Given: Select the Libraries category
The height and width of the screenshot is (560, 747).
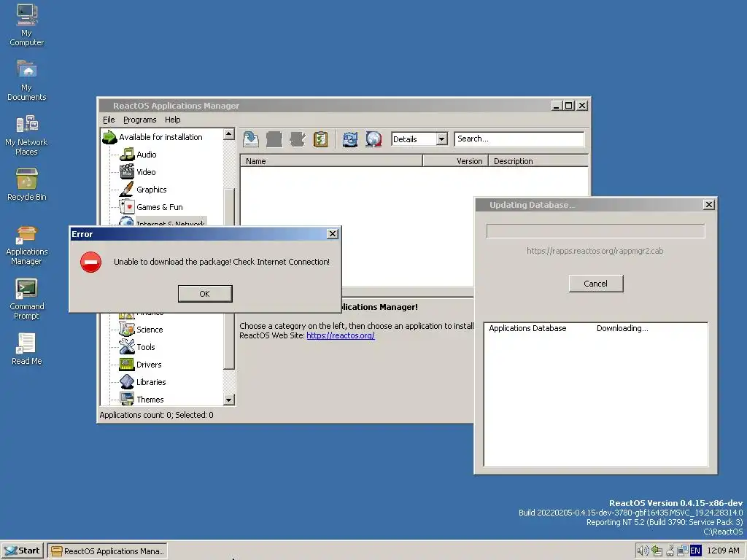Looking at the screenshot, I should (x=151, y=382).
